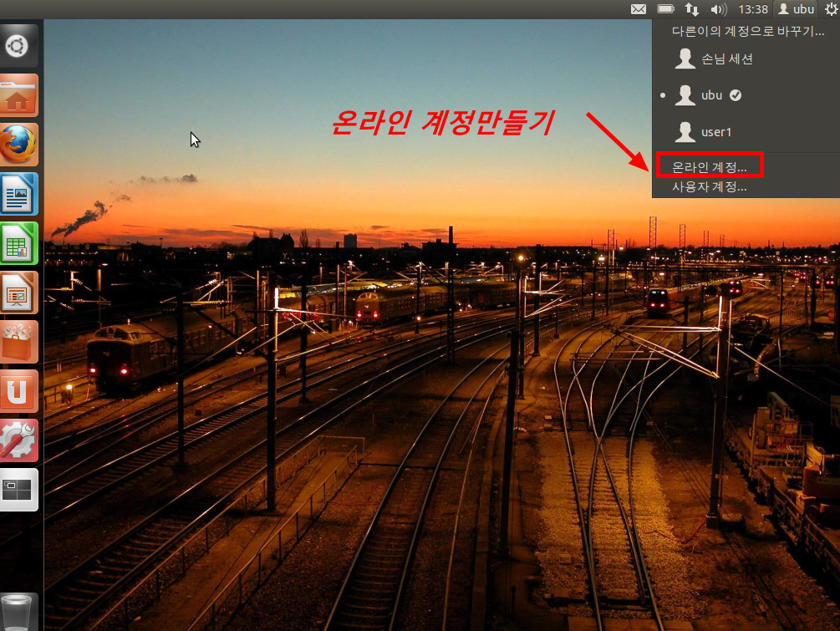Launch Firefox web browser
Image resolution: width=840 pixels, height=631 pixels.
pos(18,145)
